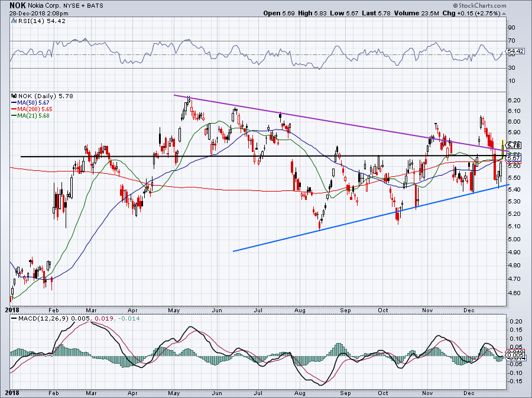The height and width of the screenshot is (398, 532).
Task: Select the MACD(12,26,9) indicator label
Action: point(43,319)
